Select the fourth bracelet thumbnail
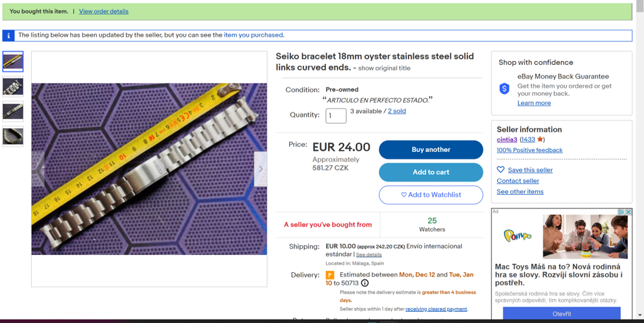The image size is (644, 323). tap(13, 136)
